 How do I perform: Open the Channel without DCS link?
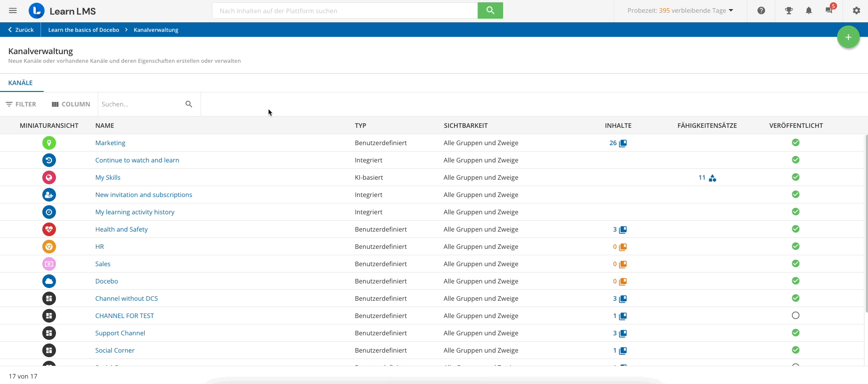pyautogui.click(x=126, y=298)
